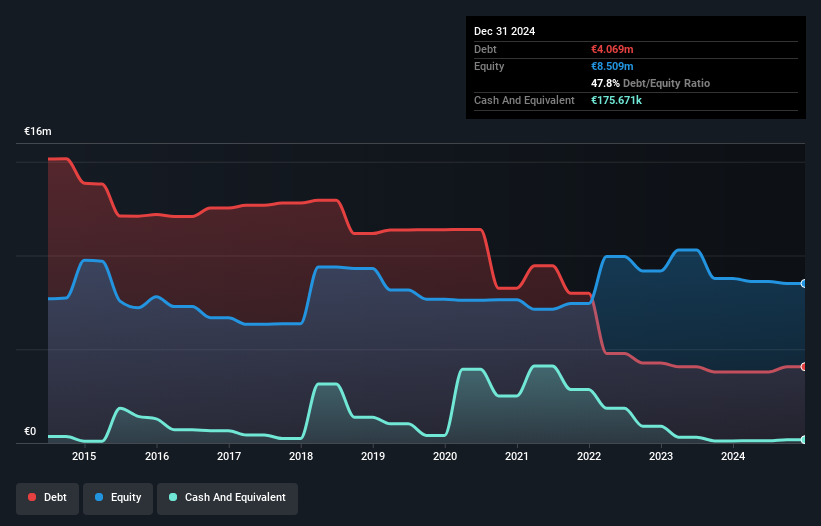Click the €4.069m debt value

(612, 49)
